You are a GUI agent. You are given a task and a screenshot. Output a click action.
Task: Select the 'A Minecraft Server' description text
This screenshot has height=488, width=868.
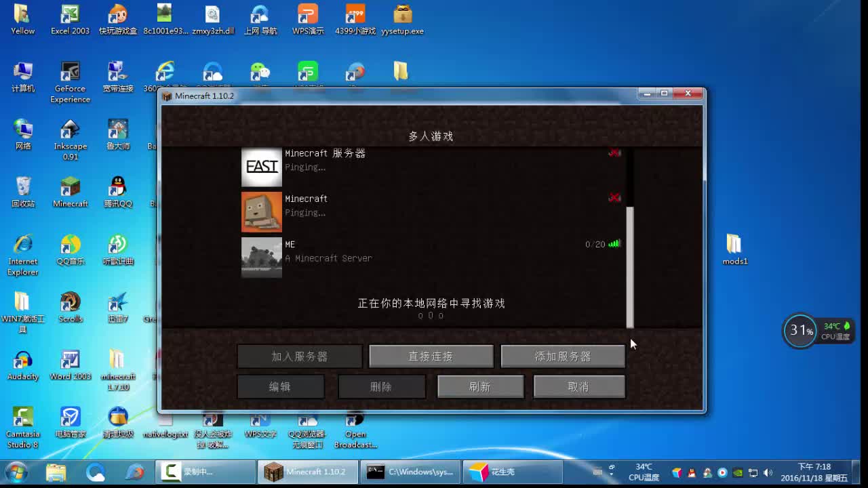point(328,258)
